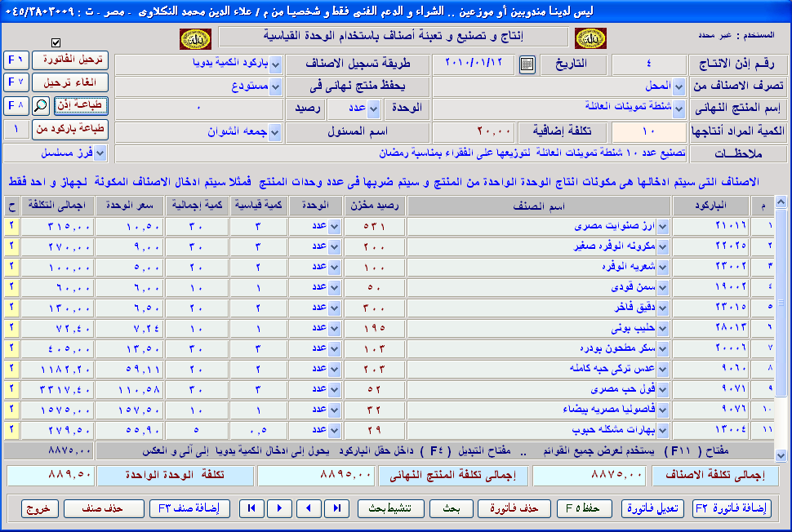Open the اسم المسئول dropdown showing جمعه الشوان
792x532 pixels.
(274, 131)
